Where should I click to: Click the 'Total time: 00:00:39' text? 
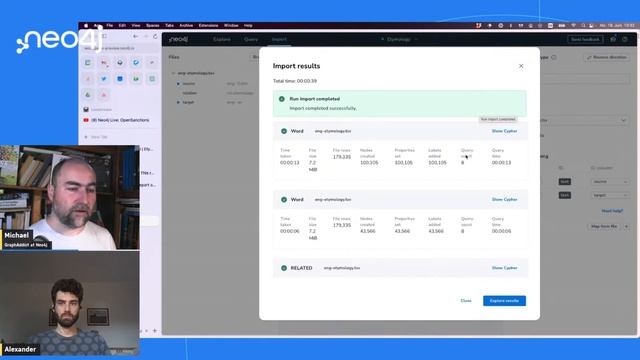tap(295, 81)
